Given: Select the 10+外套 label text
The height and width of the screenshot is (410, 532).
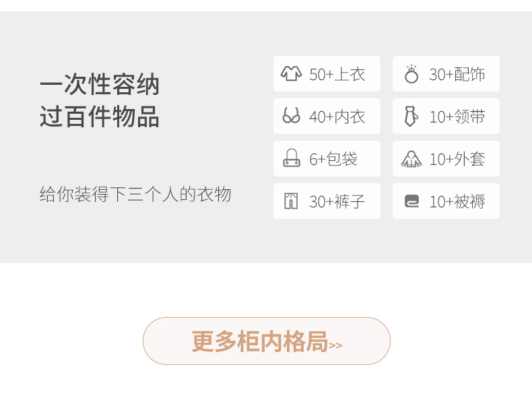Looking at the screenshot, I should (457, 159).
